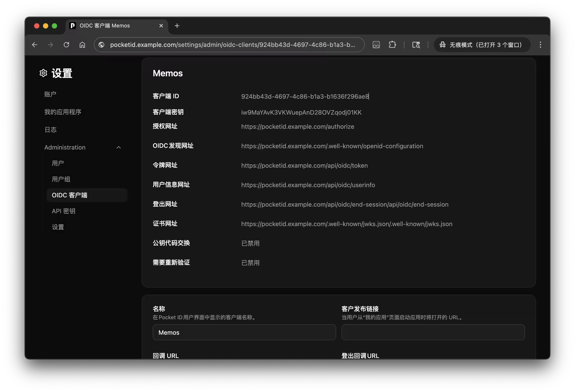The width and height of the screenshot is (575, 392).
Task: Click the Memos heading in the details card
Action: click(x=168, y=73)
